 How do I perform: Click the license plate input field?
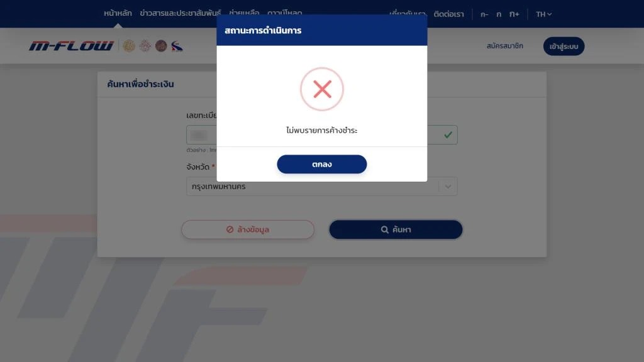pos(322,134)
